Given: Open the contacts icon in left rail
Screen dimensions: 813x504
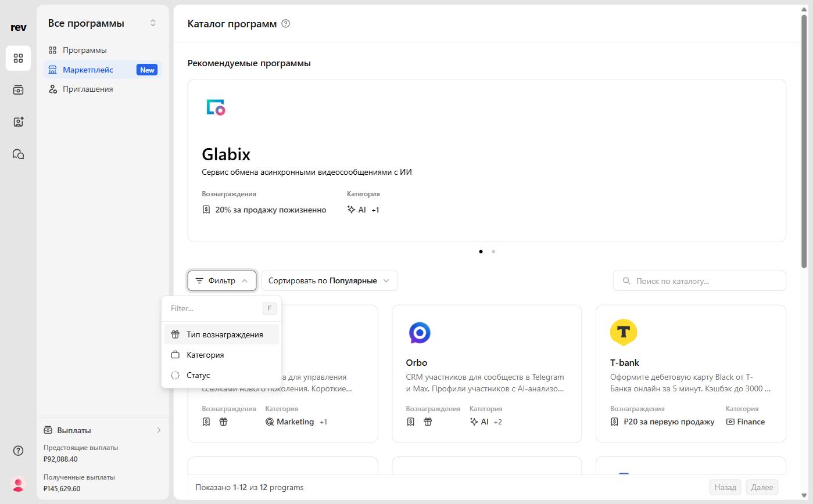Looking at the screenshot, I should point(18,122).
